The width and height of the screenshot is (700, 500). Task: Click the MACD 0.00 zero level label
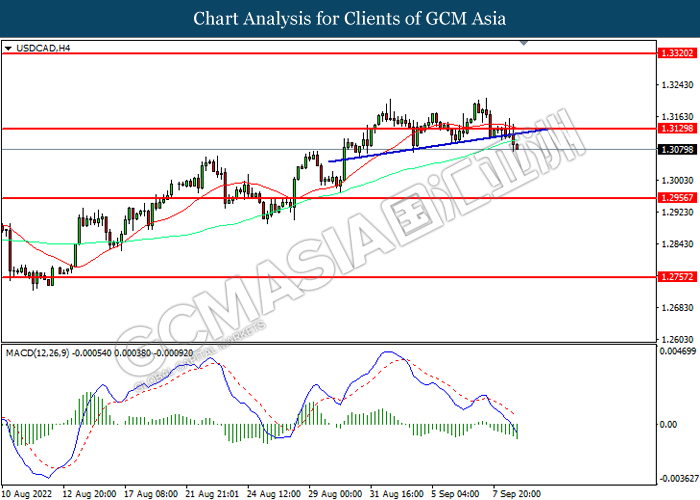(668, 424)
